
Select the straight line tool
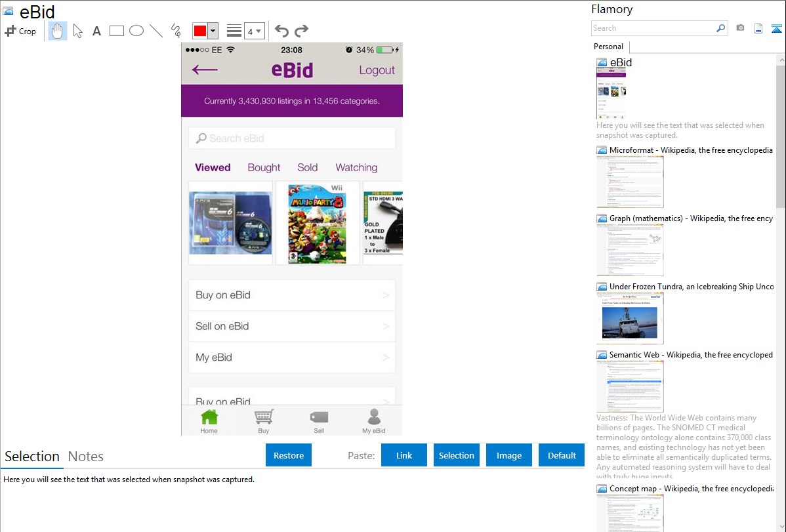coord(156,31)
